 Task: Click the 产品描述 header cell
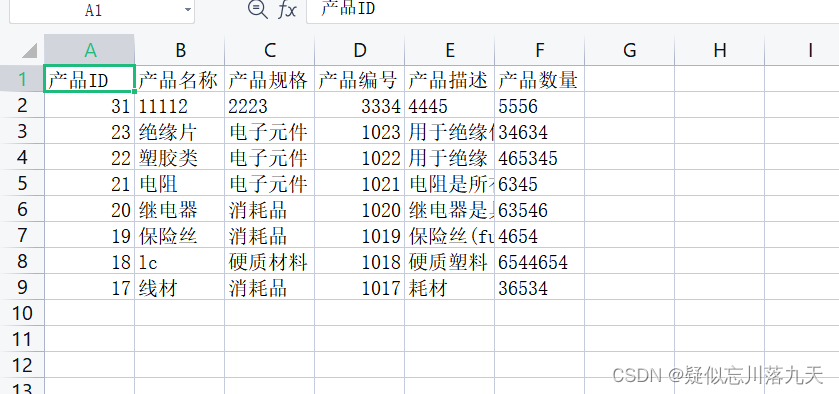449,79
